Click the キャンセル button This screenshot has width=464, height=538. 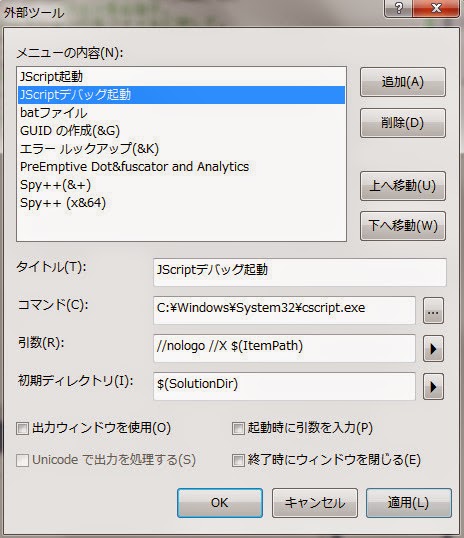[315, 503]
